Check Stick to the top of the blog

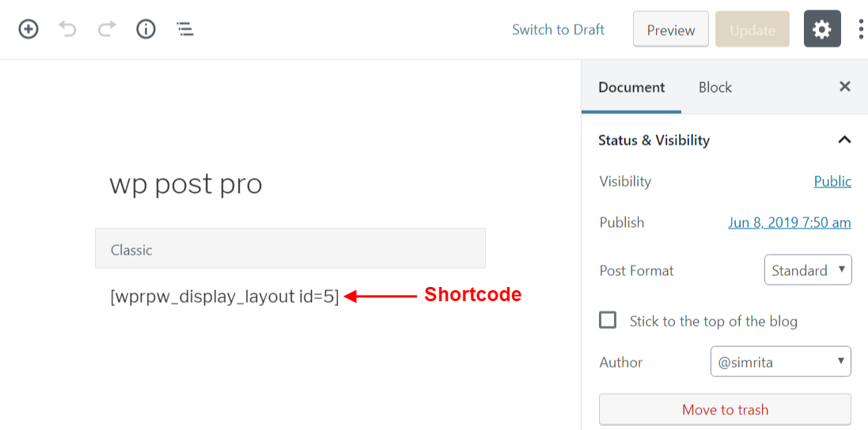click(608, 320)
